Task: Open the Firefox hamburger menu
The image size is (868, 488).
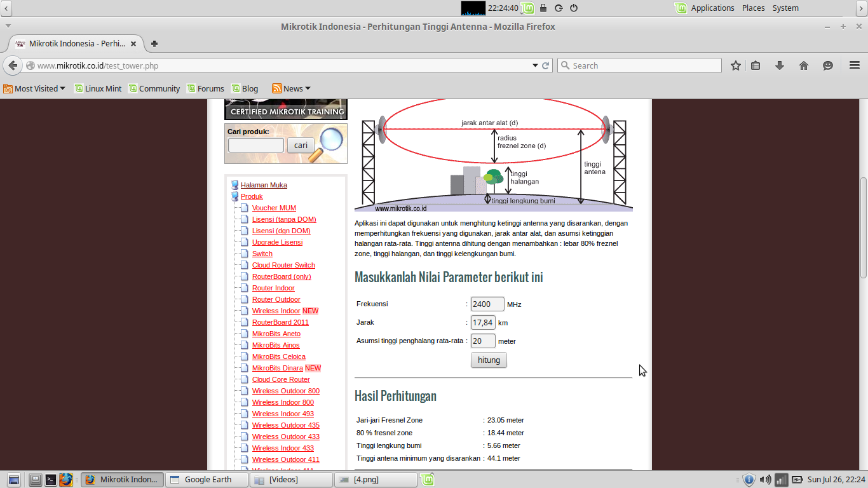Action: click(855, 65)
